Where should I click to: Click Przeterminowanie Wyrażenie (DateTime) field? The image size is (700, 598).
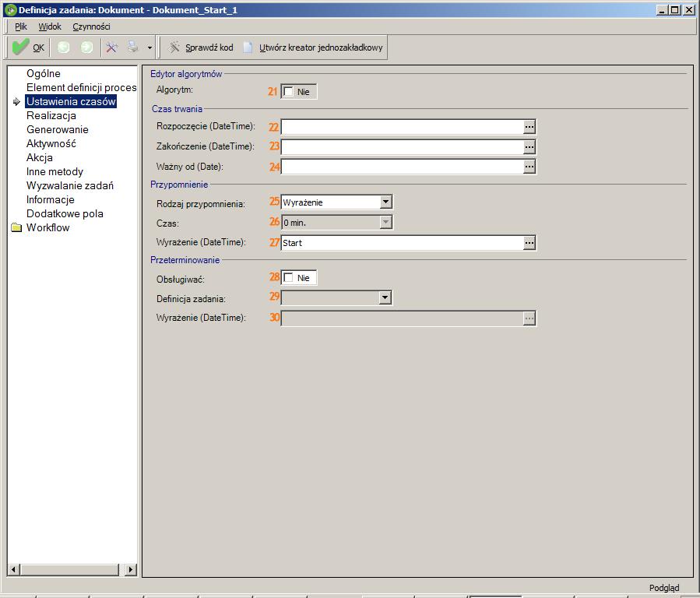(x=403, y=318)
